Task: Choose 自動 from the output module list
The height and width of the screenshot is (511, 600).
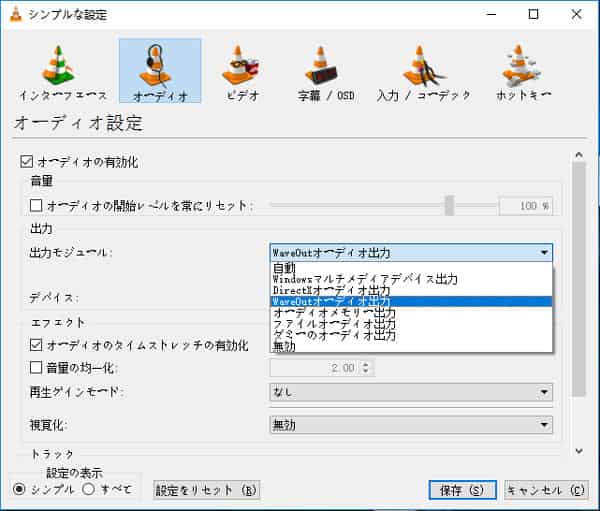Action: (411, 268)
